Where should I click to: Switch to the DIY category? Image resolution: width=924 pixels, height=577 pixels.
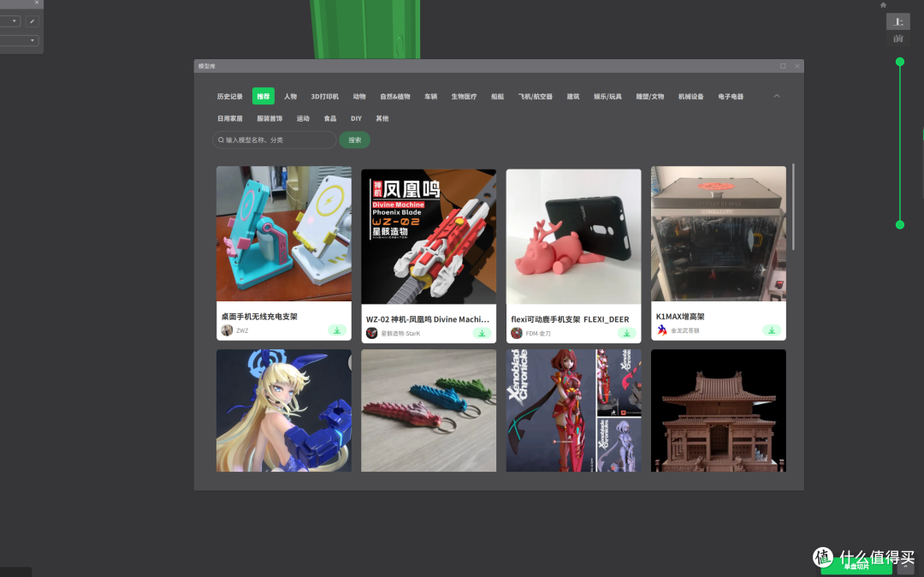pos(356,118)
